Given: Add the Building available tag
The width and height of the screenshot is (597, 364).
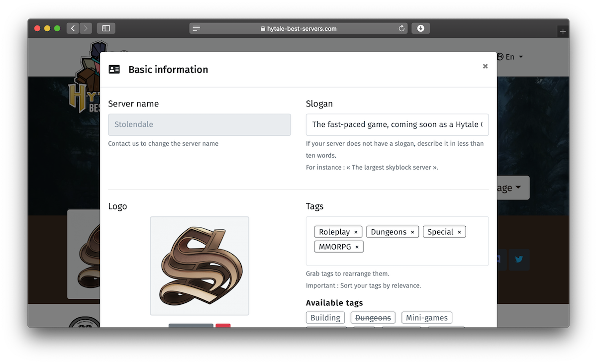Looking at the screenshot, I should pyautogui.click(x=325, y=318).
